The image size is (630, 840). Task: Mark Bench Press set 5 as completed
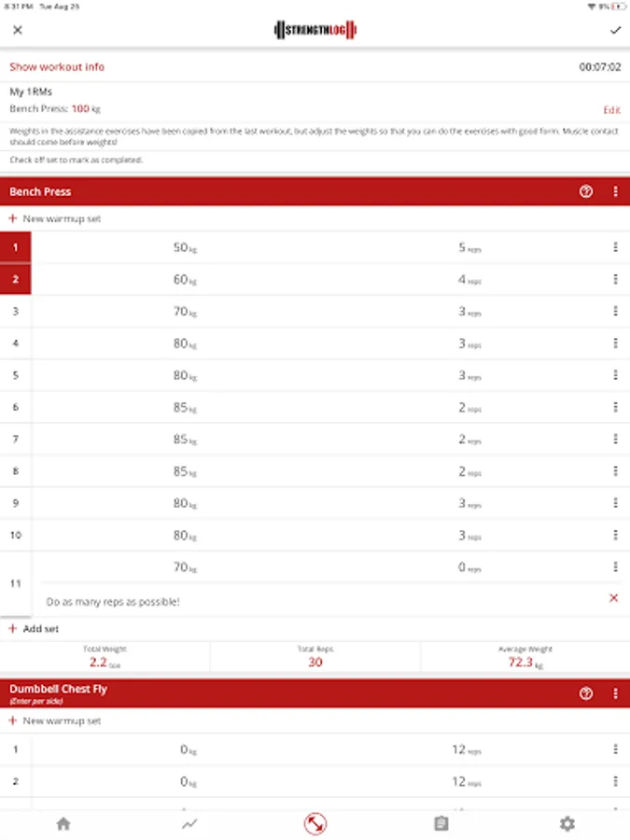coord(16,375)
